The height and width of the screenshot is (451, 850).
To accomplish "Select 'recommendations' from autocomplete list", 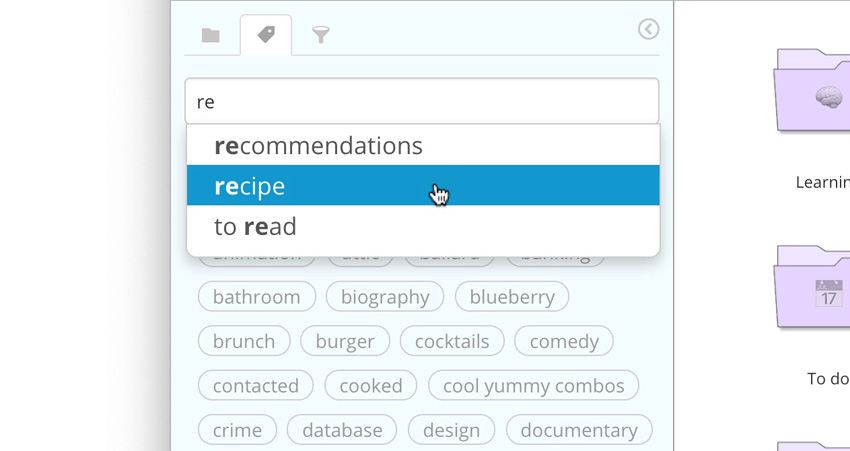I will 318,146.
